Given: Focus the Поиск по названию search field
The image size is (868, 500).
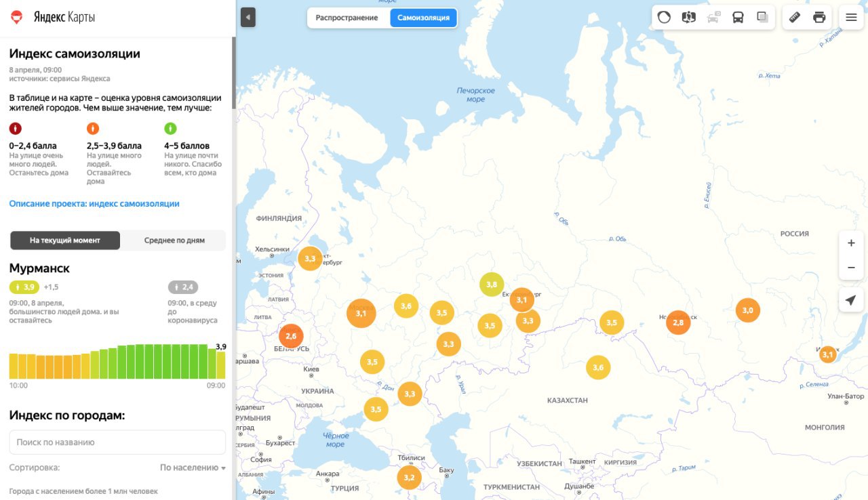Looking at the screenshot, I should (117, 442).
